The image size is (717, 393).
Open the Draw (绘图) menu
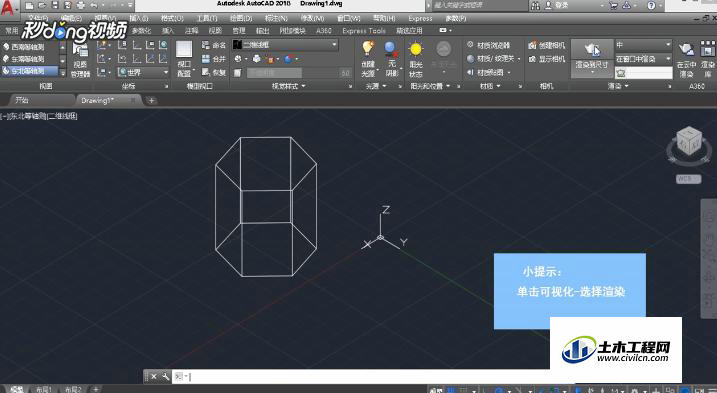click(241, 18)
